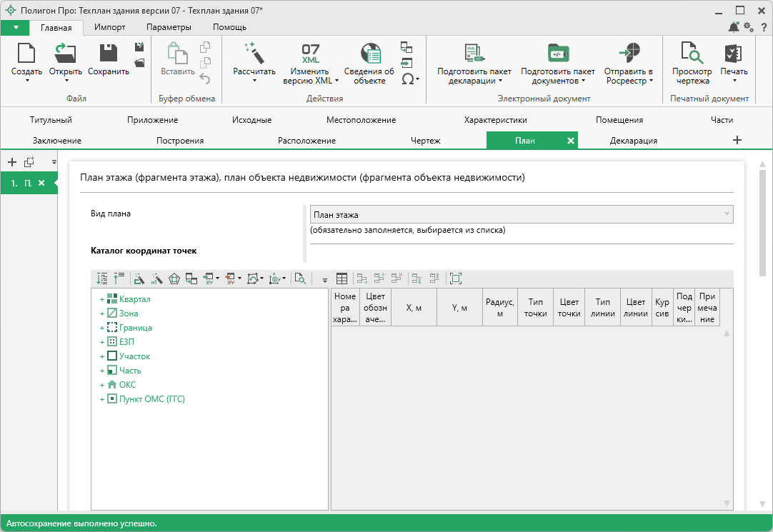Select the Участок item in the tree
Viewport: 773px width, 532px height.
click(x=134, y=356)
